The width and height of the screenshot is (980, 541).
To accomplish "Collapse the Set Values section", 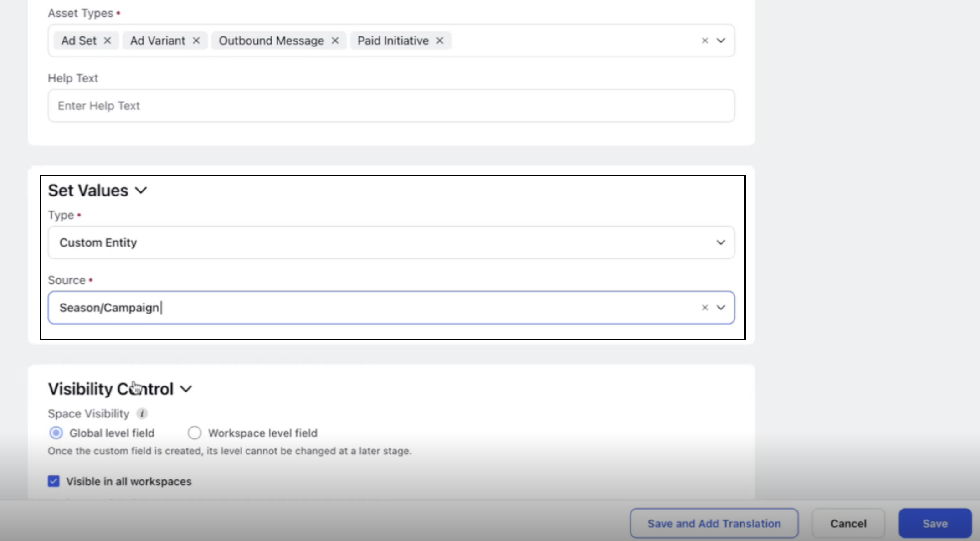I will click(141, 191).
